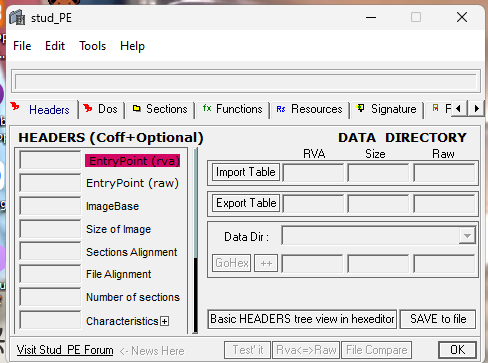
Task: Click the Sections Alignment label
Action: coord(132,252)
